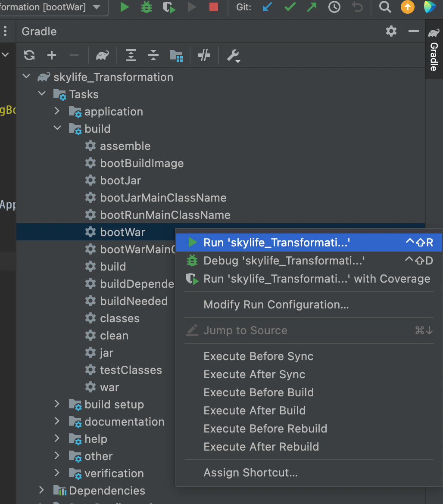Hide the Gradle panel with minus button
Image resolution: width=443 pixels, height=504 pixels.
(x=413, y=31)
